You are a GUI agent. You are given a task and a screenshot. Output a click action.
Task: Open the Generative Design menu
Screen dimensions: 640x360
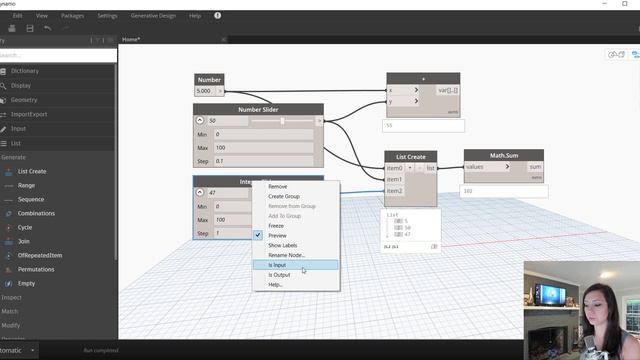tap(153, 16)
